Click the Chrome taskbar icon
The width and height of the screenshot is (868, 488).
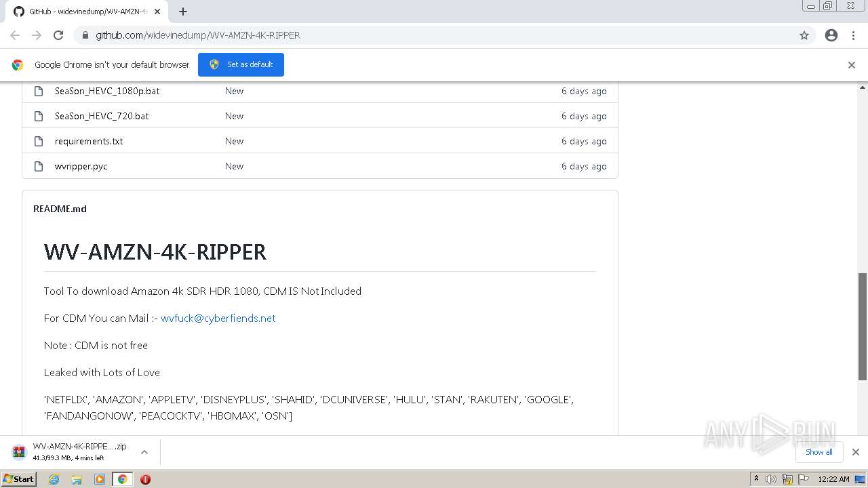123,479
